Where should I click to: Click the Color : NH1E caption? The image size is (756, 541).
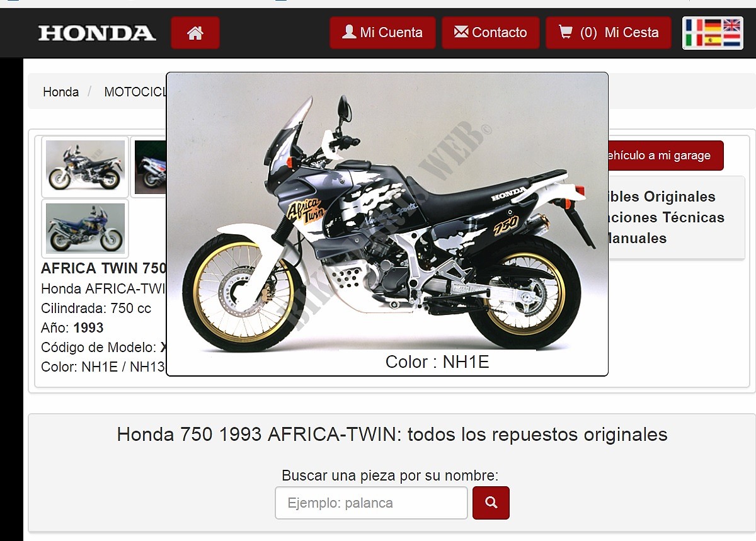[x=437, y=362]
